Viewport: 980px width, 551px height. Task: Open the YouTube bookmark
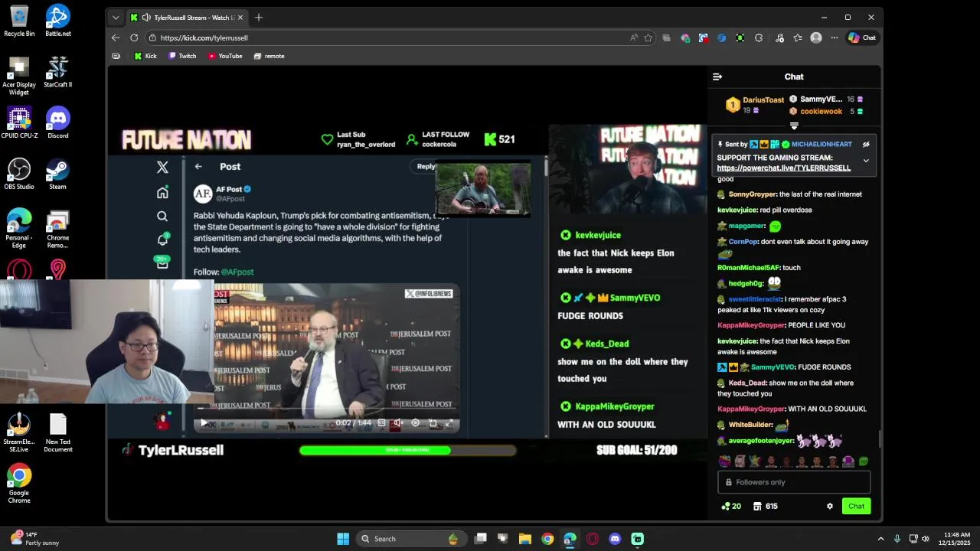click(x=225, y=56)
